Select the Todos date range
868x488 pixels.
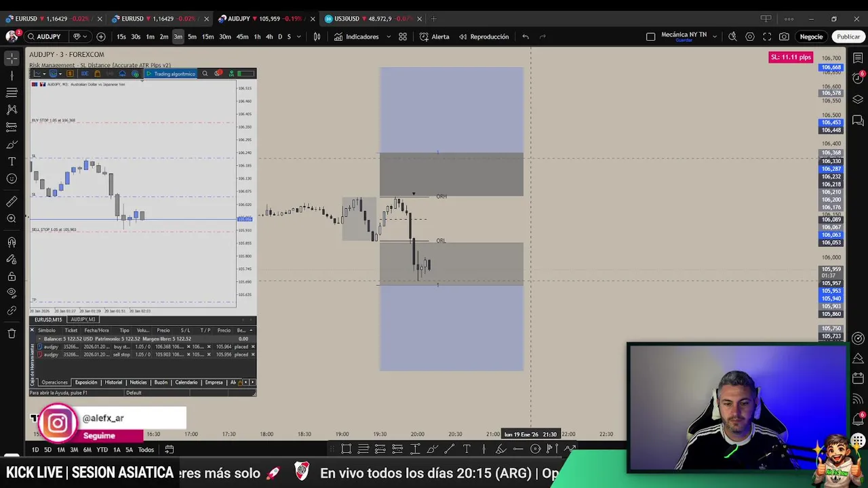[x=146, y=449]
